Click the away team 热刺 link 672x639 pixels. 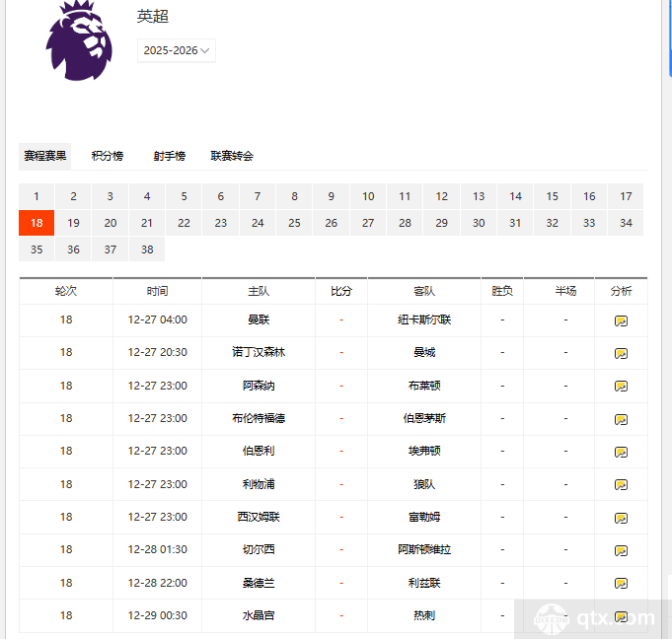coord(424,615)
